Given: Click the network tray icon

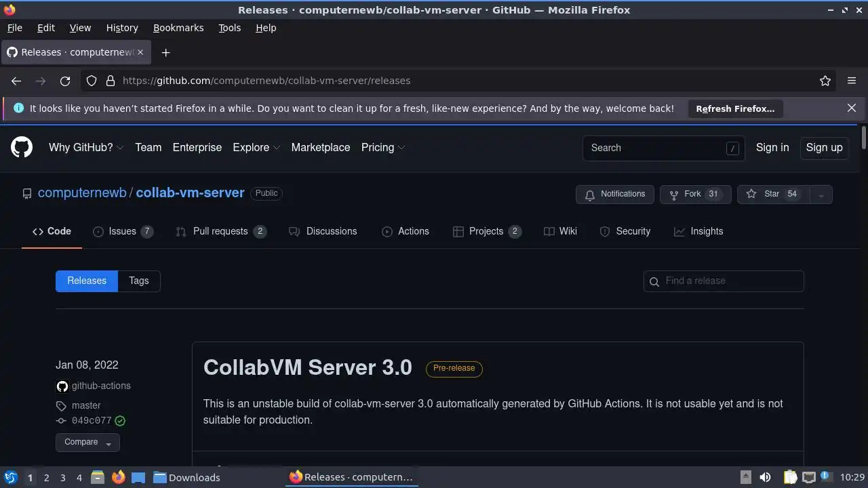Looking at the screenshot, I should (x=808, y=477).
